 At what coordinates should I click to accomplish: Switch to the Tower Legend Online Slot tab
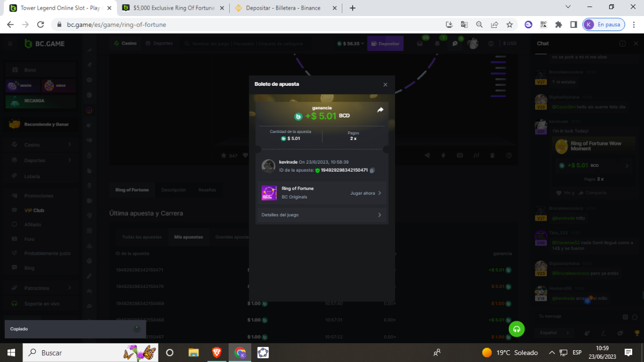(59, 8)
